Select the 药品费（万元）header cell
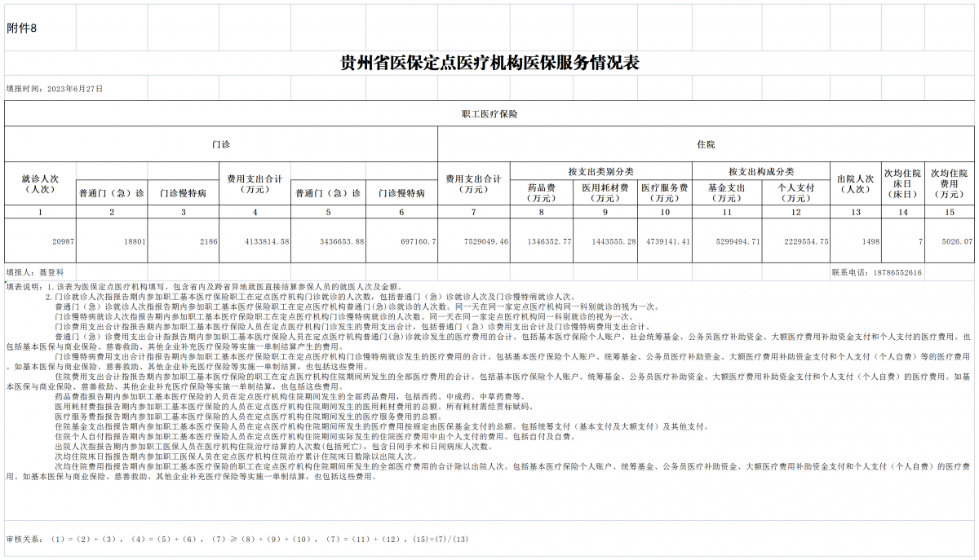 click(542, 192)
